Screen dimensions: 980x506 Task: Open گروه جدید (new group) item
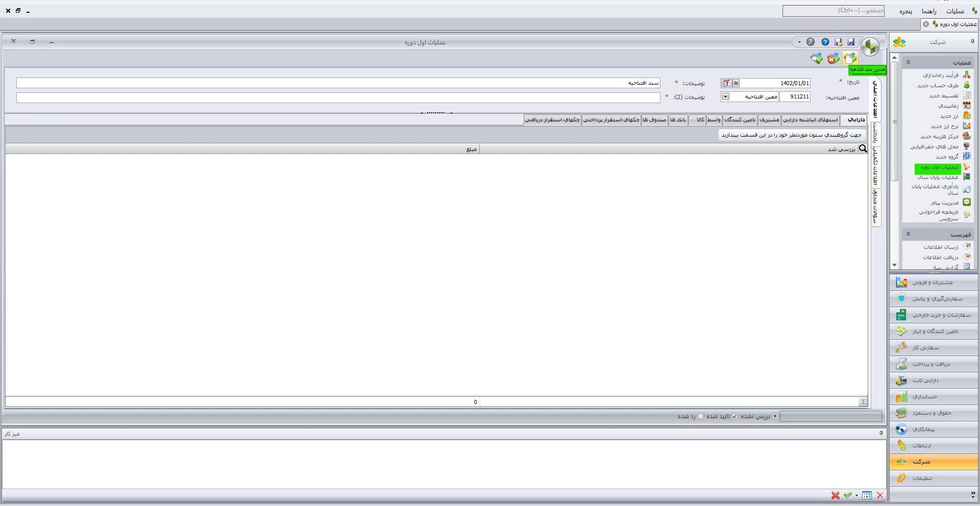point(947,157)
